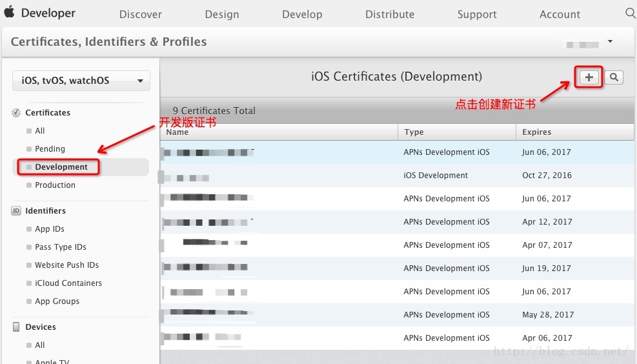Open App Groups

[57, 301]
